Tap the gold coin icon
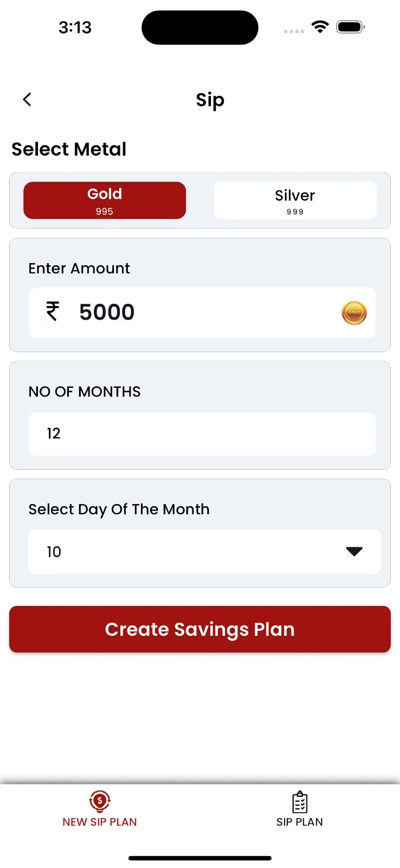Viewport: 400px width, 868px height. pos(354,313)
